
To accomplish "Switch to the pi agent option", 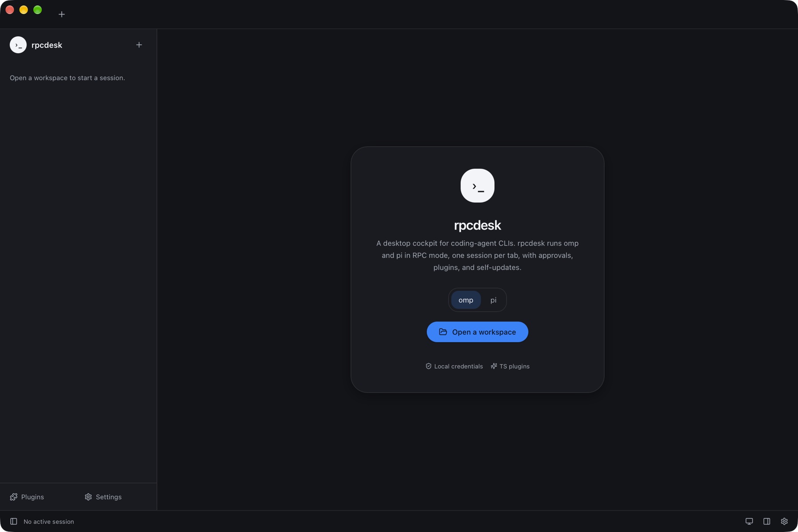I will point(493,300).
